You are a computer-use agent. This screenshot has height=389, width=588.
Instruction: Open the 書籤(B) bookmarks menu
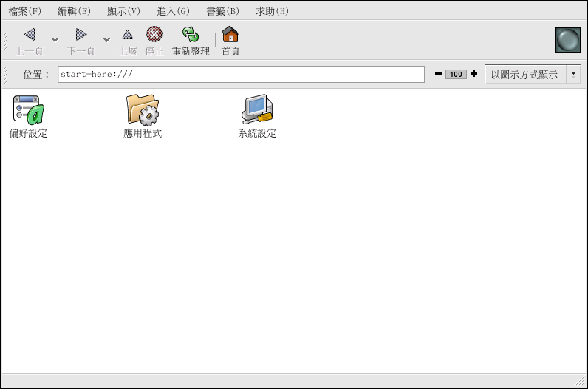pyautogui.click(x=222, y=11)
